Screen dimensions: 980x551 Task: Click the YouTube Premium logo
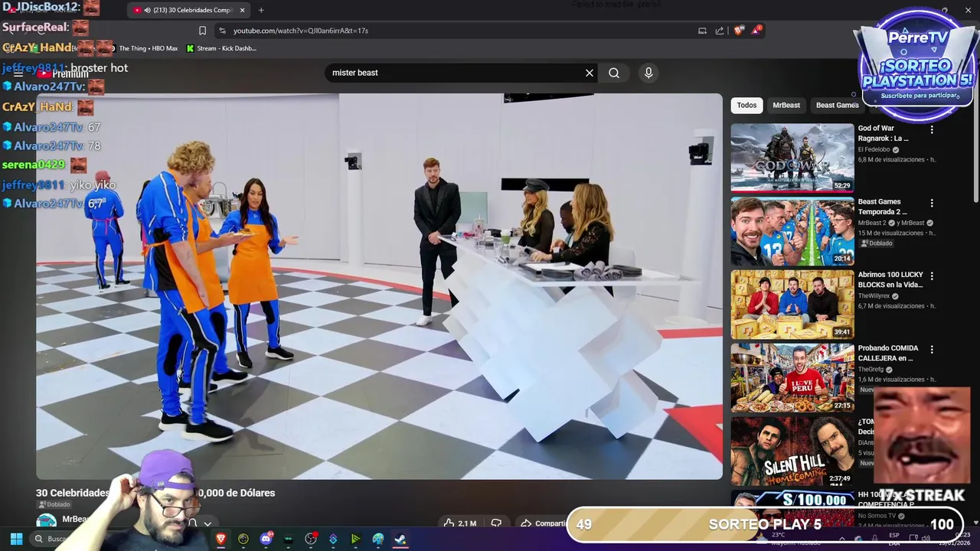[64, 74]
